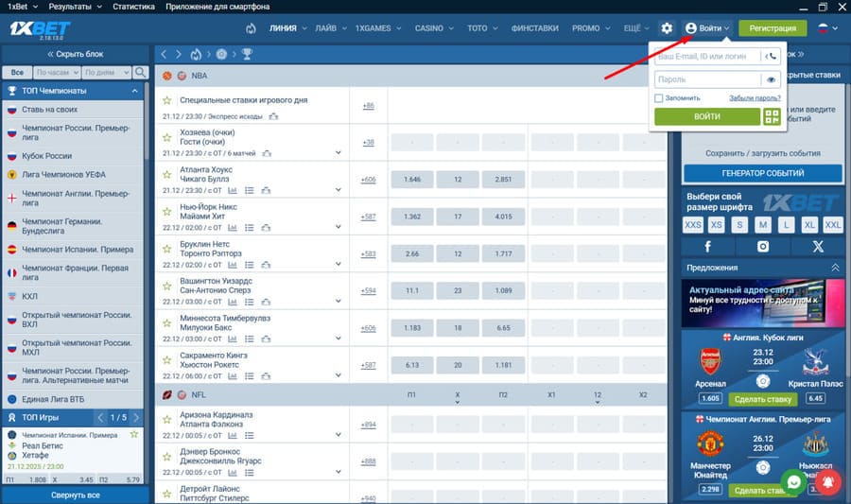
Task: Expand markets for Атланта Хоукс match
Action: pos(339,190)
